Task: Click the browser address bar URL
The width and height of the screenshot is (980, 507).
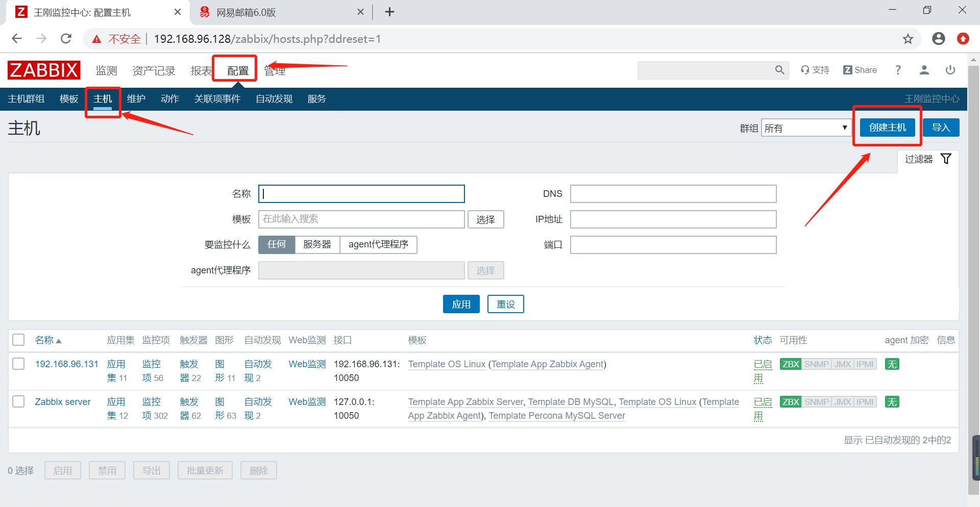Action: pos(267,39)
